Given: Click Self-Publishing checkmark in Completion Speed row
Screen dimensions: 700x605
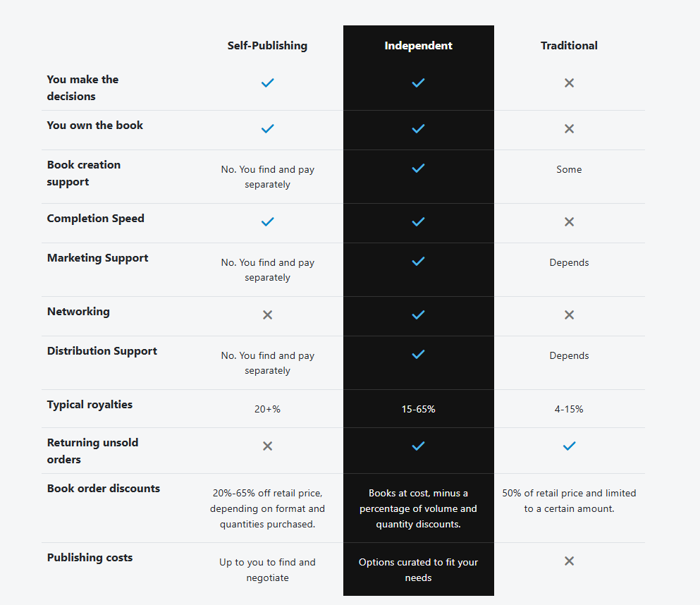Looking at the screenshot, I should 267,222.
